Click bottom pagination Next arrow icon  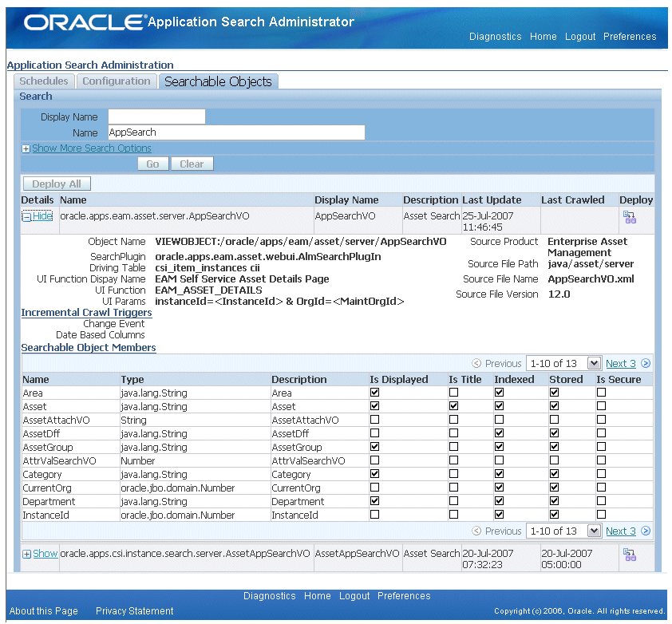click(x=646, y=531)
